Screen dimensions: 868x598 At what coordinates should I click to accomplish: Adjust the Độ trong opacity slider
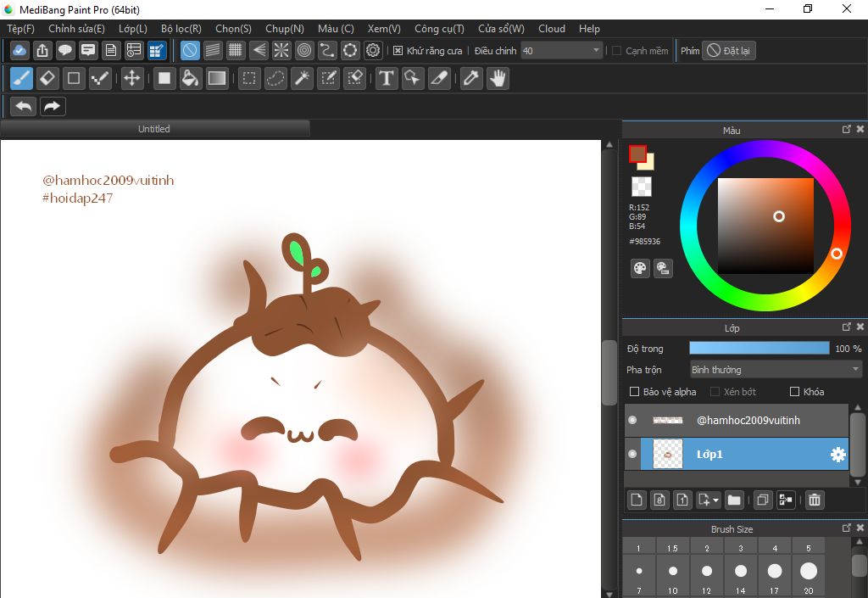(x=759, y=349)
